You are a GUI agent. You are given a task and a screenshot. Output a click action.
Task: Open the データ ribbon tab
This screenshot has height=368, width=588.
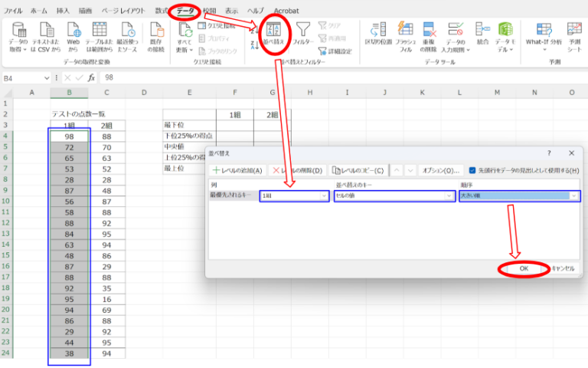coord(185,11)
